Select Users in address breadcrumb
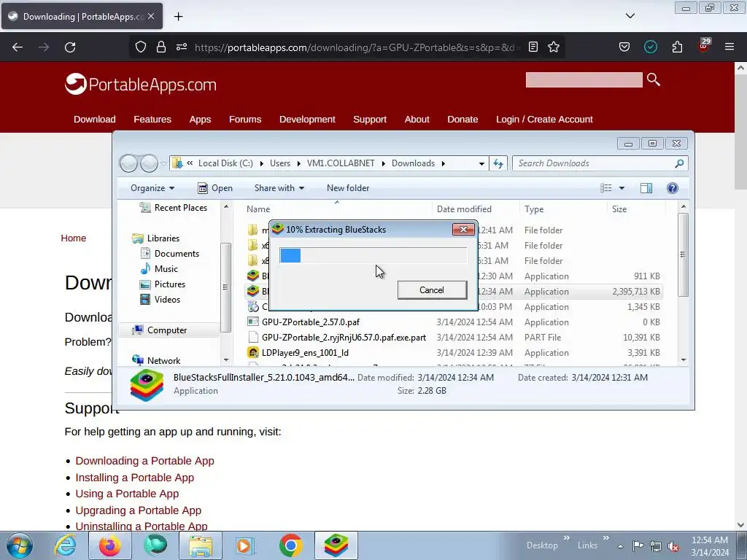This screenshot has height=560, width=747. (280, 163)
